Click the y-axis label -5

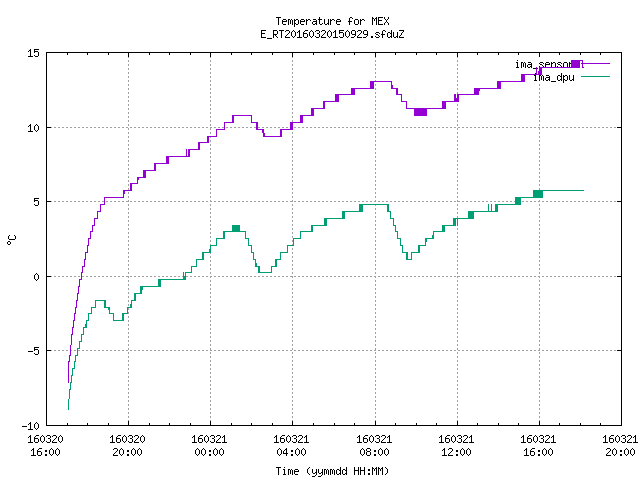[33, 351]
